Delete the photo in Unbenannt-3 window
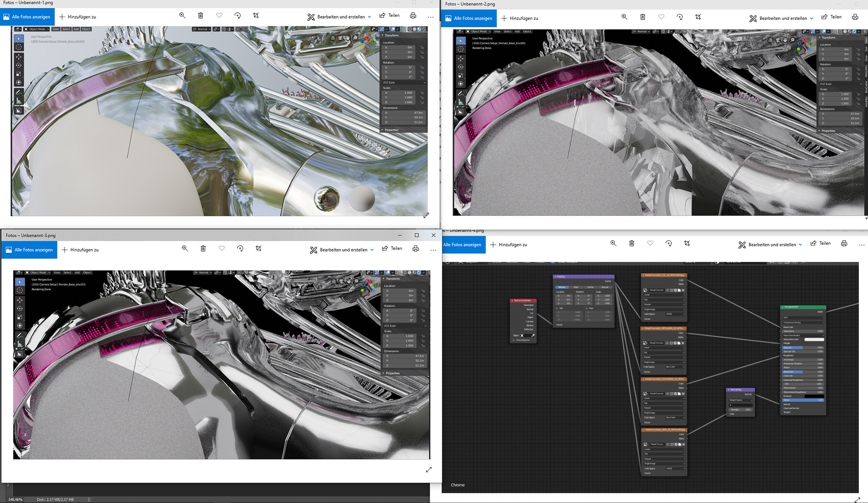 (x=203, y=248)
